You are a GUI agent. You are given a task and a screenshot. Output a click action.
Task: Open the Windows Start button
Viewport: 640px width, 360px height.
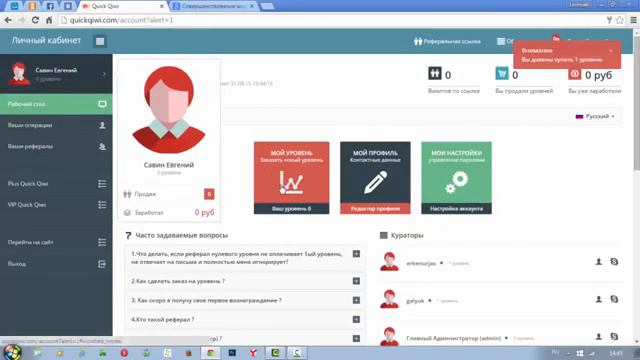[x=12, y=352]
